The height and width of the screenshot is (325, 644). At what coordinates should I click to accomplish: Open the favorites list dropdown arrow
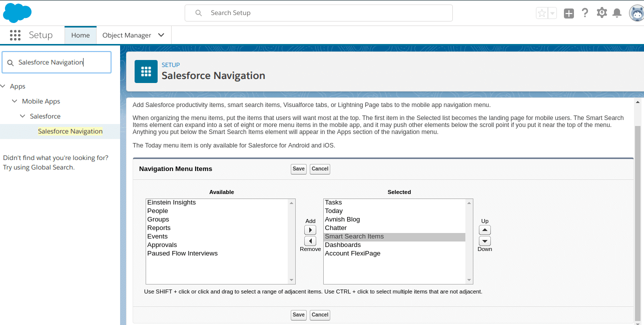click(x=552, y=13)
